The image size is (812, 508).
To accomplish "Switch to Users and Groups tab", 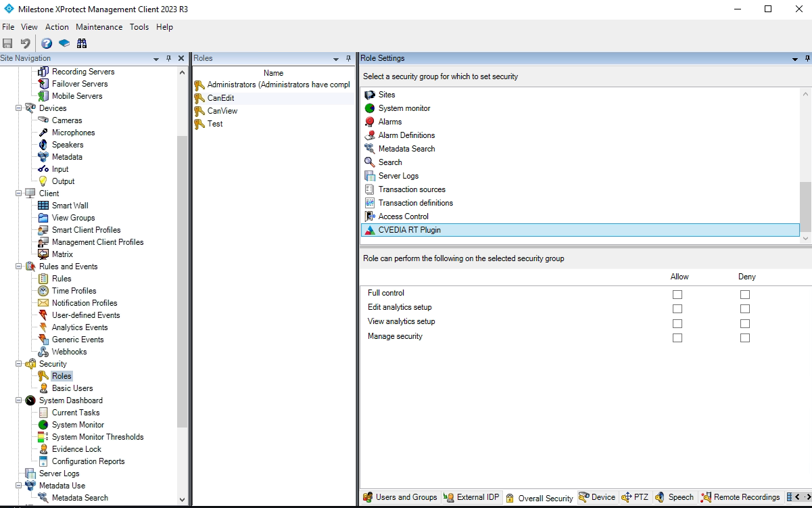I will coord(400,497).
